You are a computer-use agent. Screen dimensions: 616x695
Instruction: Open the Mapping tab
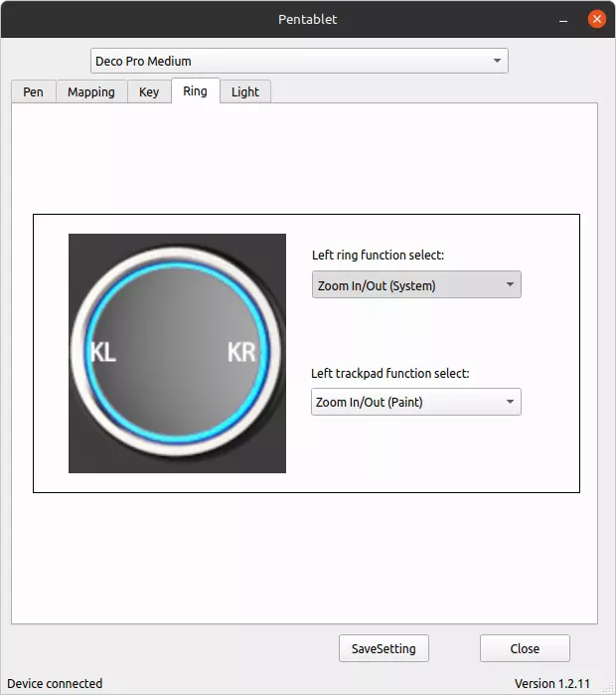coord(91,91)
